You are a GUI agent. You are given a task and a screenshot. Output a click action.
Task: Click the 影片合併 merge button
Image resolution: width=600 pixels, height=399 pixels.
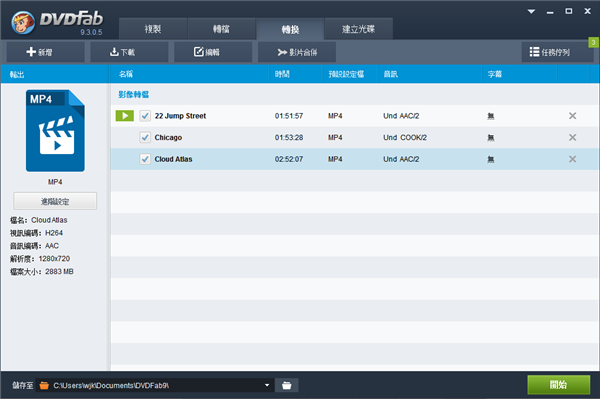297,52
